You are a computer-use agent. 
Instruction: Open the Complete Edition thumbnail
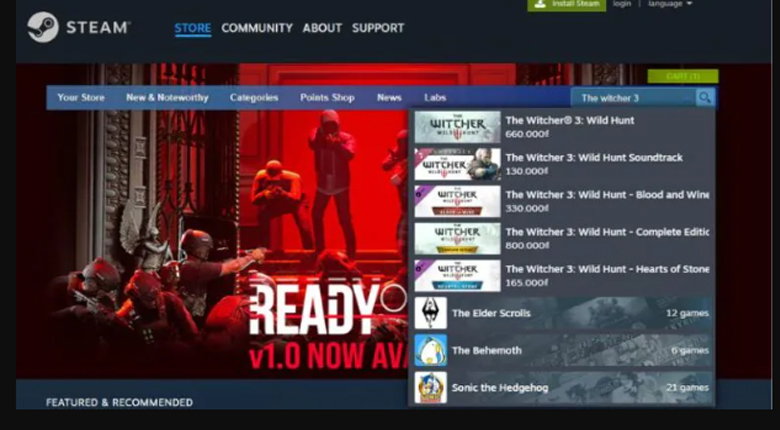[458, 239]
